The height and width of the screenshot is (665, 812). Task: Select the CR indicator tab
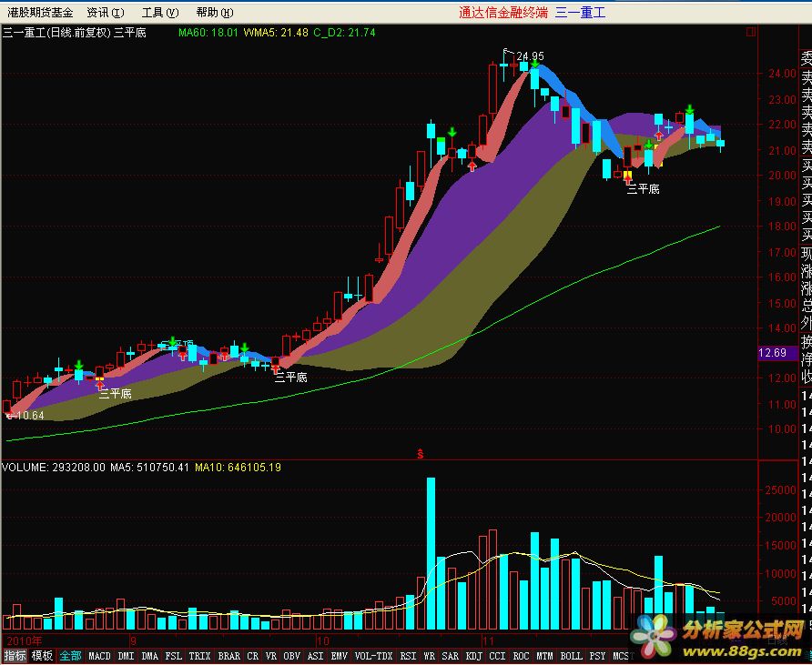pyautogui.click(x=252, y=656)
